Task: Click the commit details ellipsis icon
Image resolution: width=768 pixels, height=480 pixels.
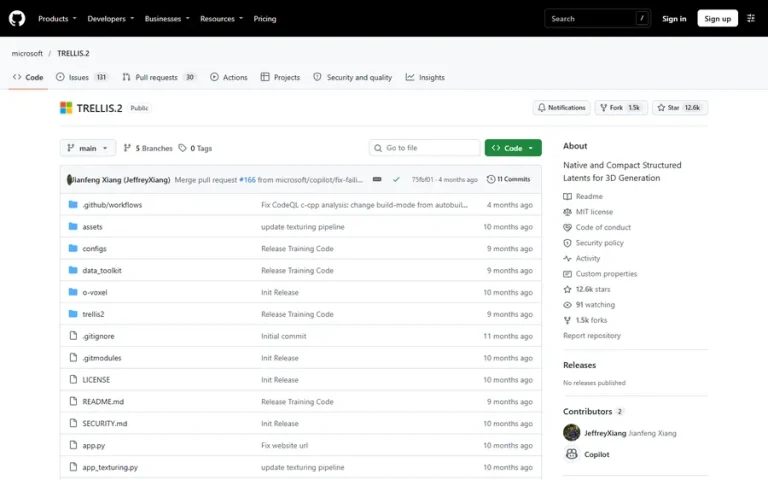Action: pos(377,179)
